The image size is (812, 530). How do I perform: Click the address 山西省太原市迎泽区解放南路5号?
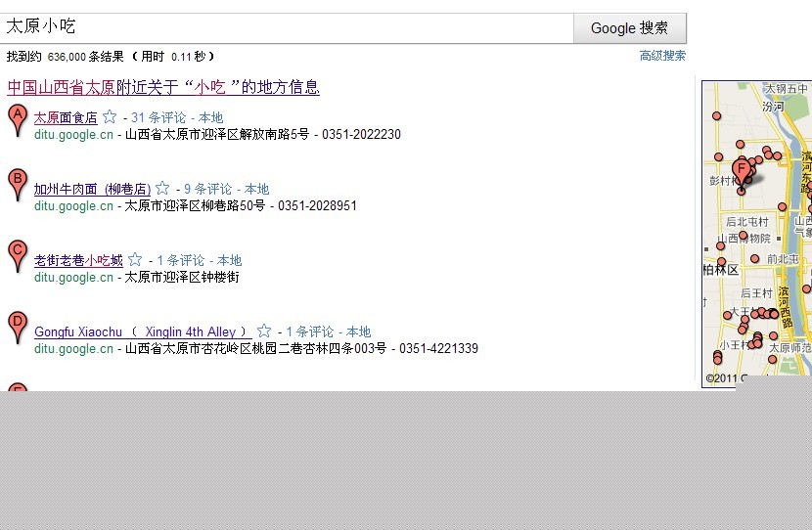pyautogui.click(x=217, y=135)
